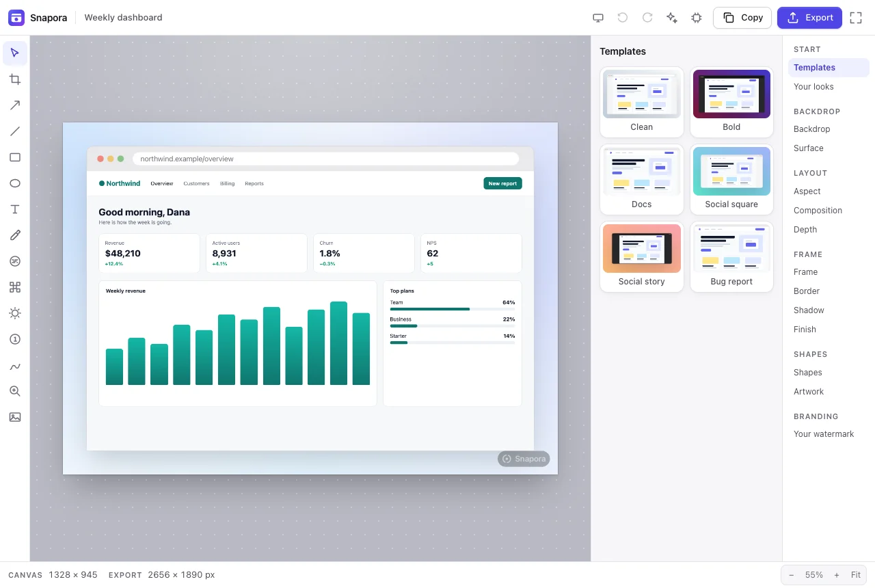This screenshot has width=875, height=588.
Task: Select the numbered step counter tool
Action: 15,339
